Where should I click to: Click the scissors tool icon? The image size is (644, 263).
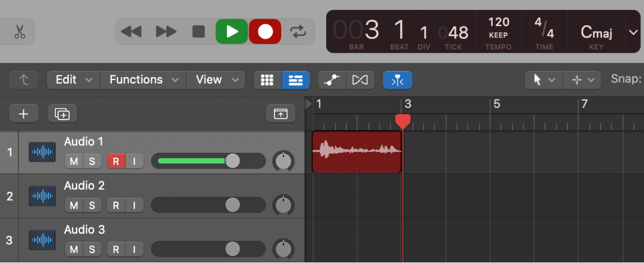[x=20, y=32]
